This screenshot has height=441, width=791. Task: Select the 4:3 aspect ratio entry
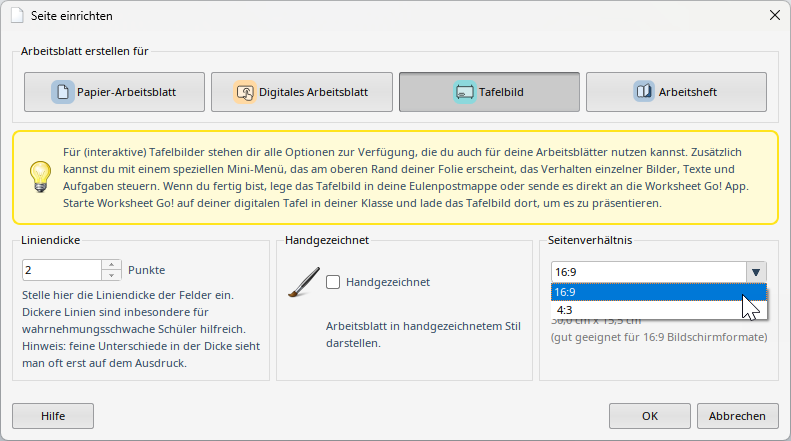[659, 310]
